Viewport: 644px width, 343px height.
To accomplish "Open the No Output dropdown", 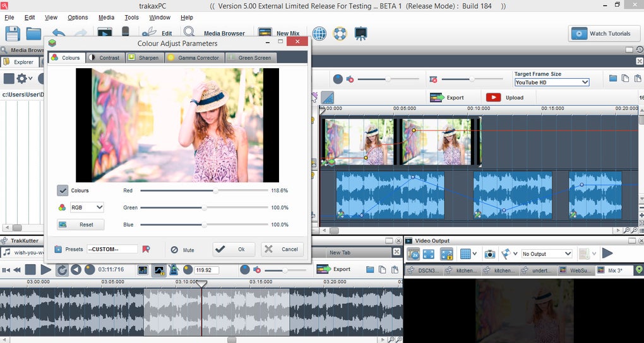I will point(546,253).
